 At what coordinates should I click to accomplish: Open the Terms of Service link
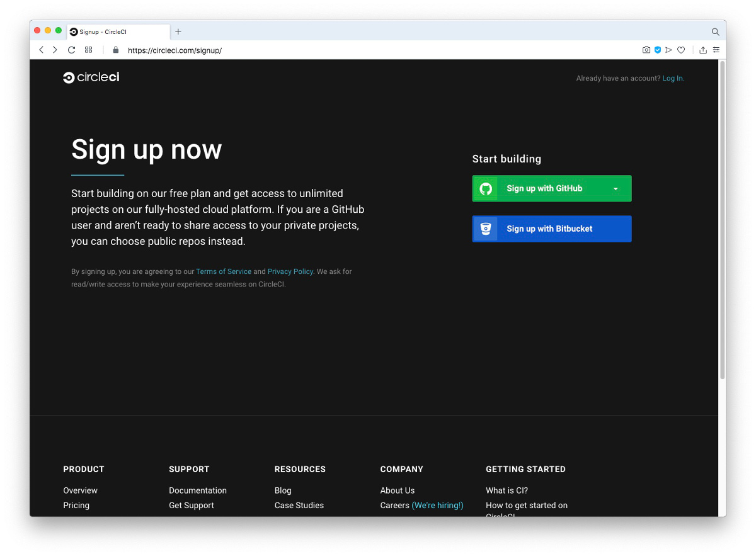pyautogui.click(x=224, y=271)
